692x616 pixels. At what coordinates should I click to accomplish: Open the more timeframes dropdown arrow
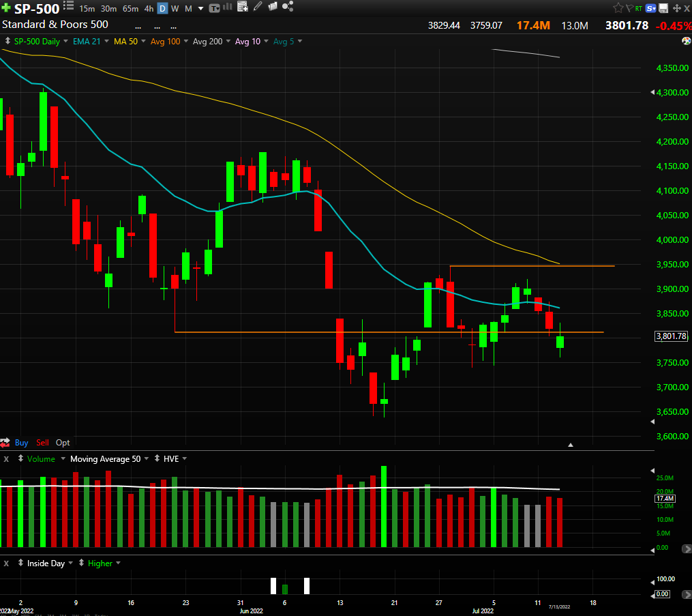(201, 8)
